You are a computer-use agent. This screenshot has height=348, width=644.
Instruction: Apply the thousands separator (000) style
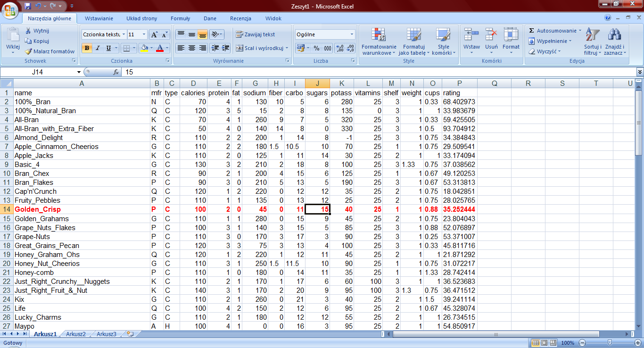click(327, 48)
